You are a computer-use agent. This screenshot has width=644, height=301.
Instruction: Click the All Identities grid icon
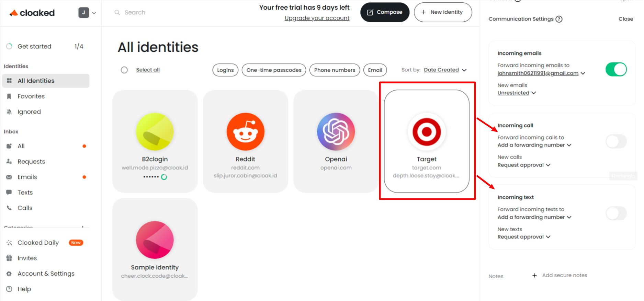coord(9,81)
